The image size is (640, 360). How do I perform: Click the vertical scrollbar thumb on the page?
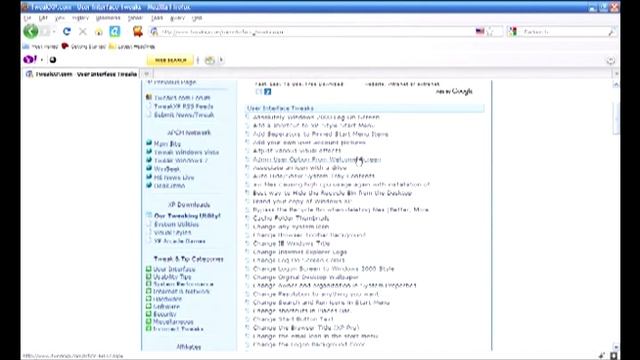pyautogui.click(x=616, y=118)
